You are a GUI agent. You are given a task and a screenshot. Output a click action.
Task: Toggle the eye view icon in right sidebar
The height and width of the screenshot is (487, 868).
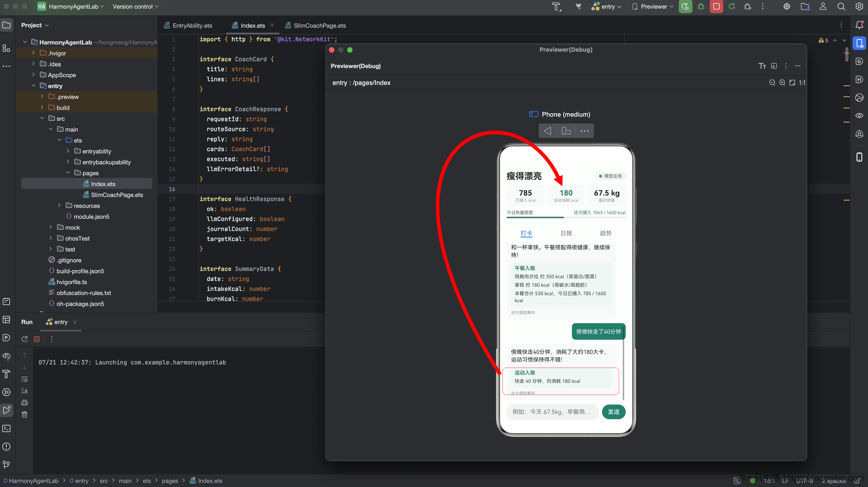click(859, 116)
